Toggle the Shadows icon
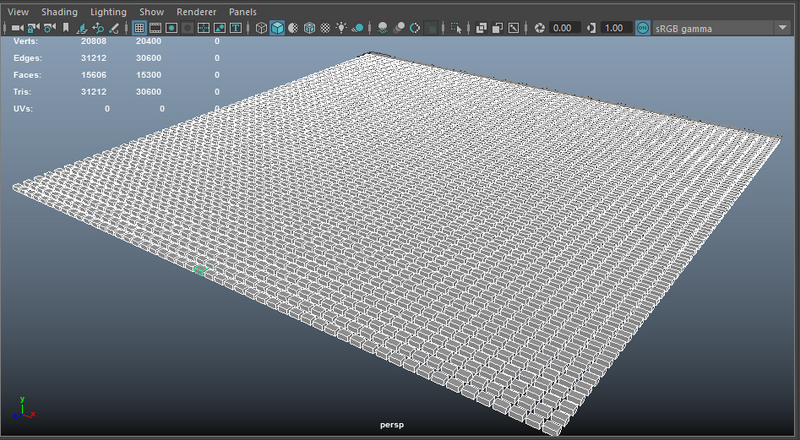This screenshot has height=440, width=800. 358,28
